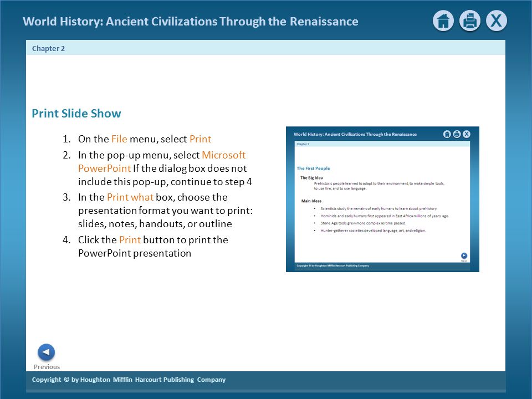Viewport: 532px width, 399px height.
Task: Go back with the Previous arrow
Action: 46,352
